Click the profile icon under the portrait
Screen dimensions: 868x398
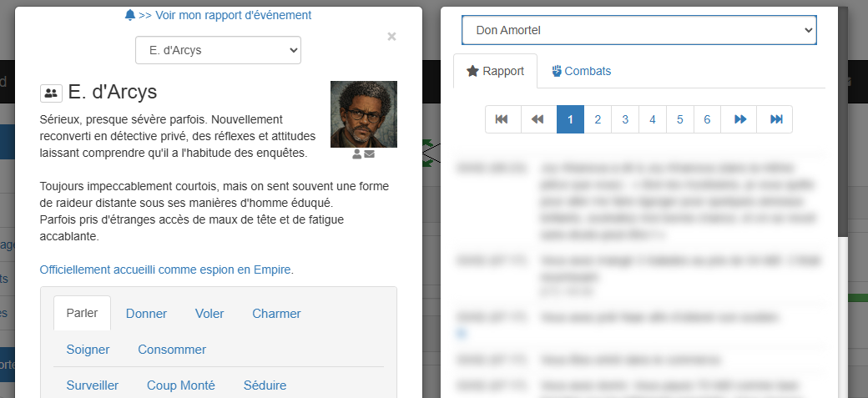click(x=357, y=154)
